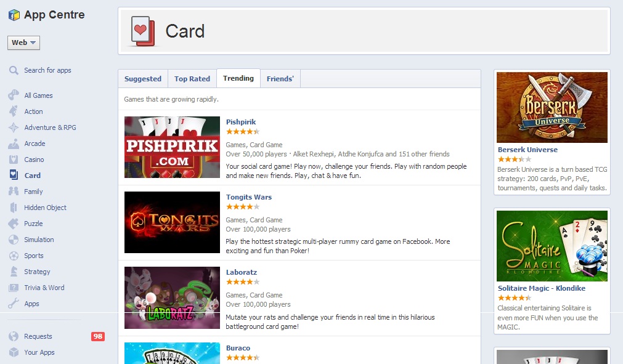Open the Berserk Universe banner image
This screenshot has height=364, width=623.
[552, 107]
